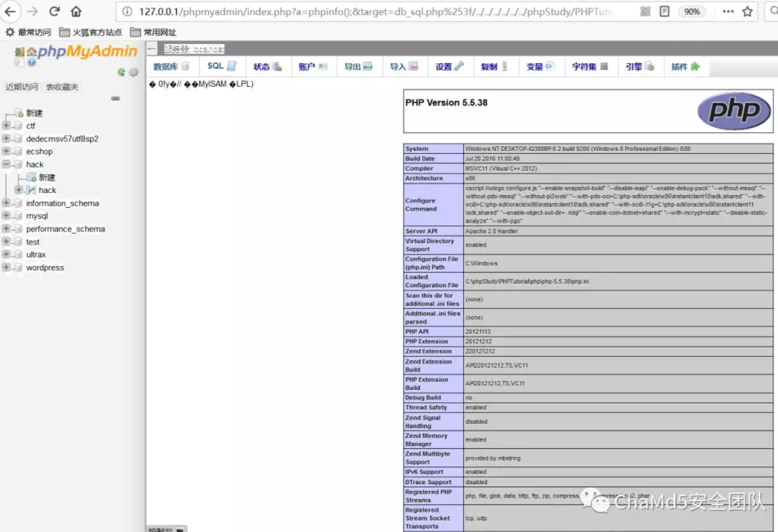Open the 状态 status tab
The height and width of the screenshot is (532, 778).
click(x=267, y=67)
